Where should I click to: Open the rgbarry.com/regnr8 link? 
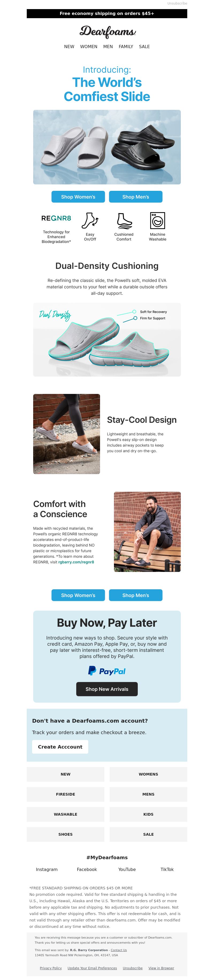(x=76, y=562)
